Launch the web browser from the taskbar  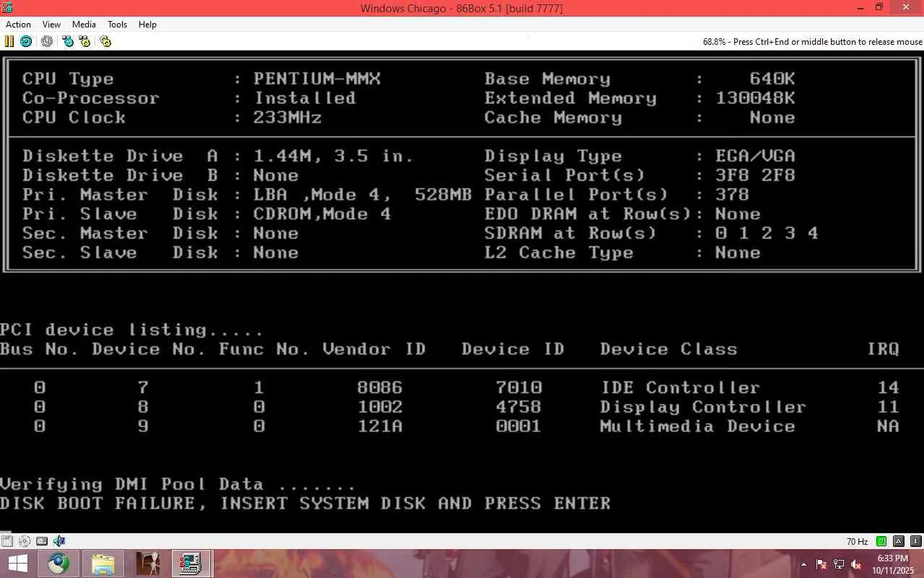[x=59, y=564]
